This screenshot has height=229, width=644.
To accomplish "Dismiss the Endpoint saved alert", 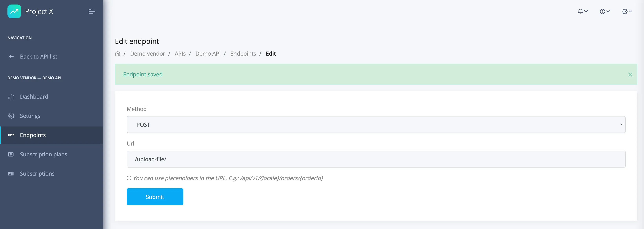I will click(630, 75).
